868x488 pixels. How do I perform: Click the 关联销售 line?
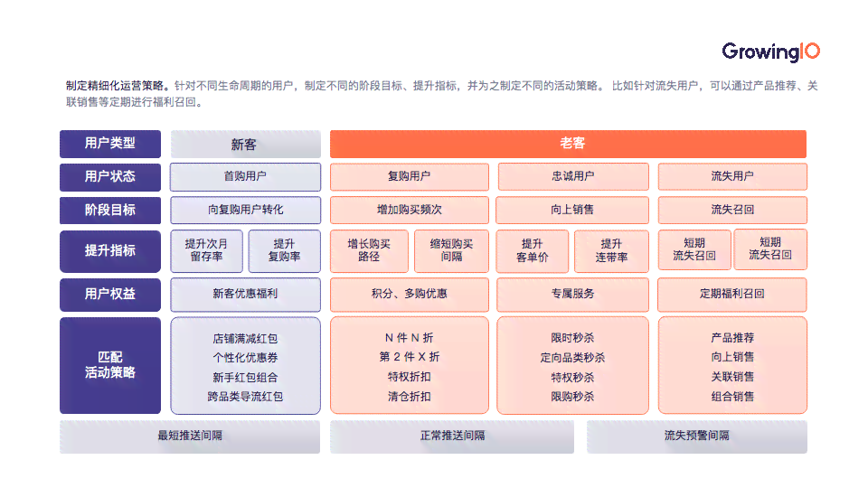click(732, 378)
